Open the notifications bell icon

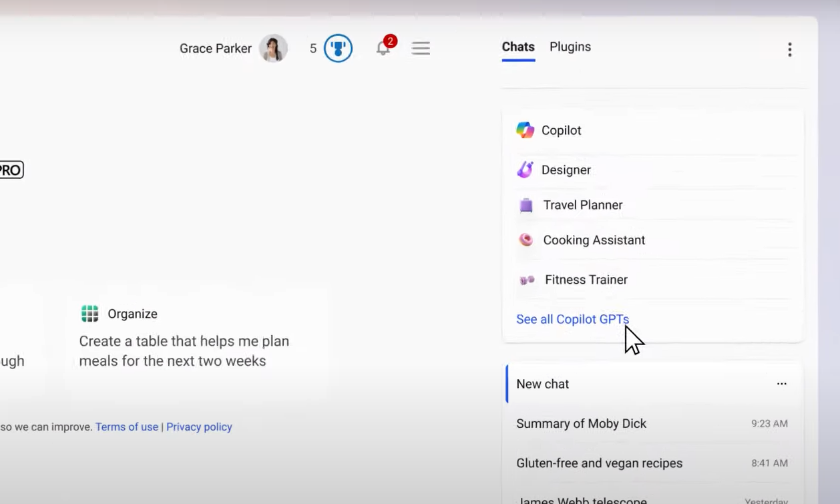point(383,48)
